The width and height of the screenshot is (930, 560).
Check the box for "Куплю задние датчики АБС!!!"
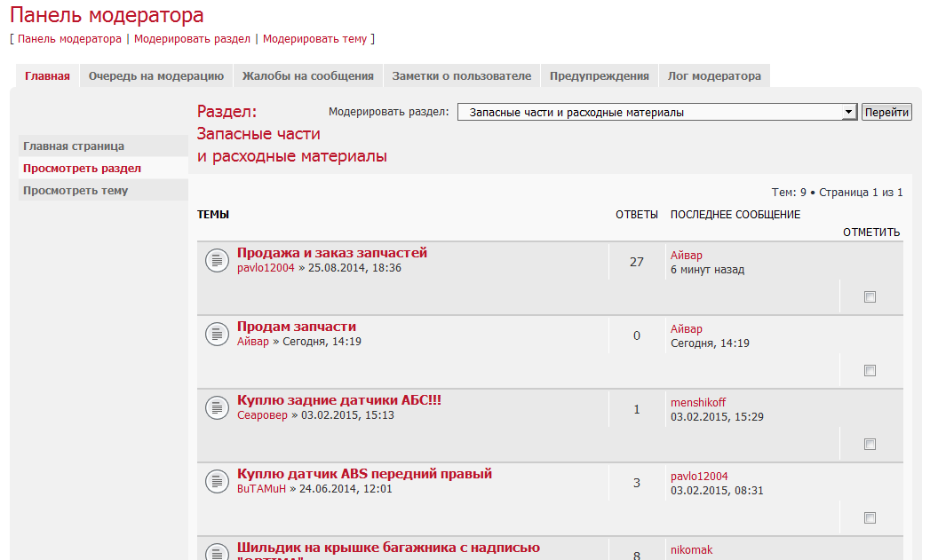(x=870, y=445)
